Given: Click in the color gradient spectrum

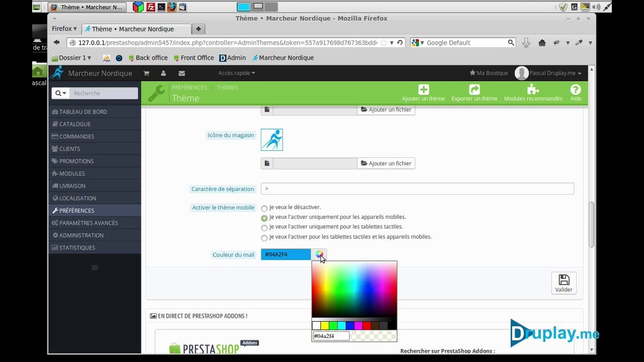Looking at the screenshot, I should click(x=354, y=290).
